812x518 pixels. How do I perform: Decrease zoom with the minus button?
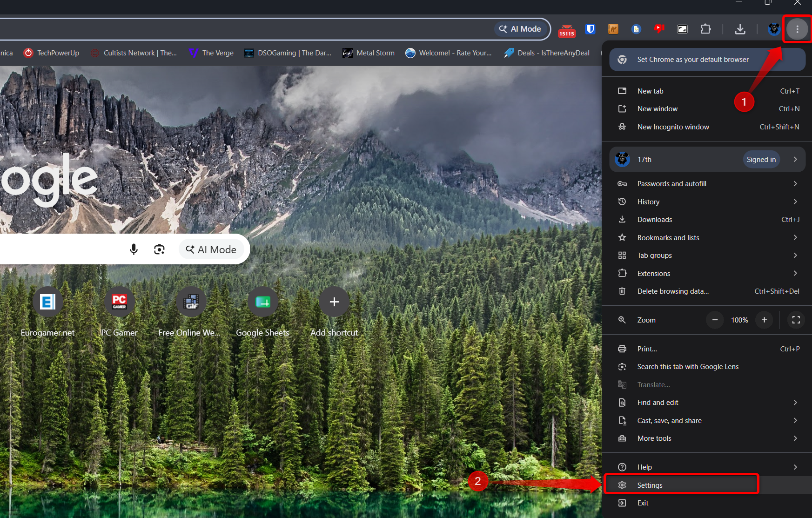point(715,320)
